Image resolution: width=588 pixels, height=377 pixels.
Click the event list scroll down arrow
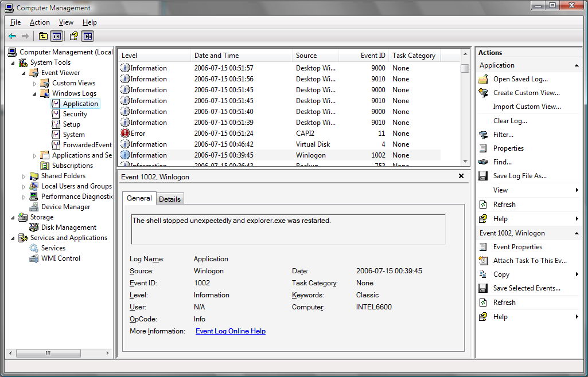coord(465,162)
